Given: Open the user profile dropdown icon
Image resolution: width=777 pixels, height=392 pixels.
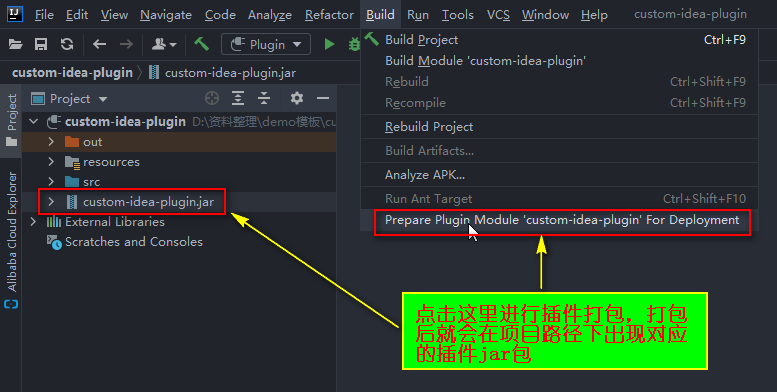Looking at the screenshot, I should point(164,45).
